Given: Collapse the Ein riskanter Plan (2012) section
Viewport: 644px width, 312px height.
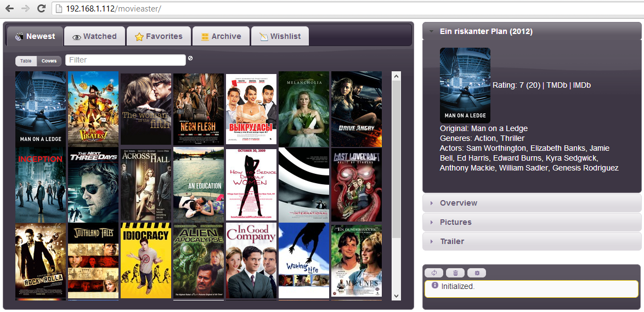Looking at the screenshot, I should (532, 32).
